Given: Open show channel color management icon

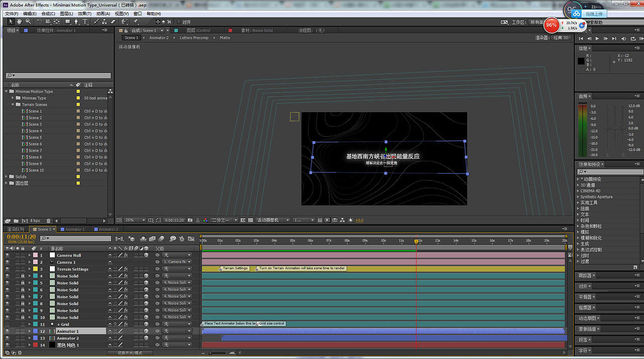Looking at the screenshot, I should pos(205,220).
